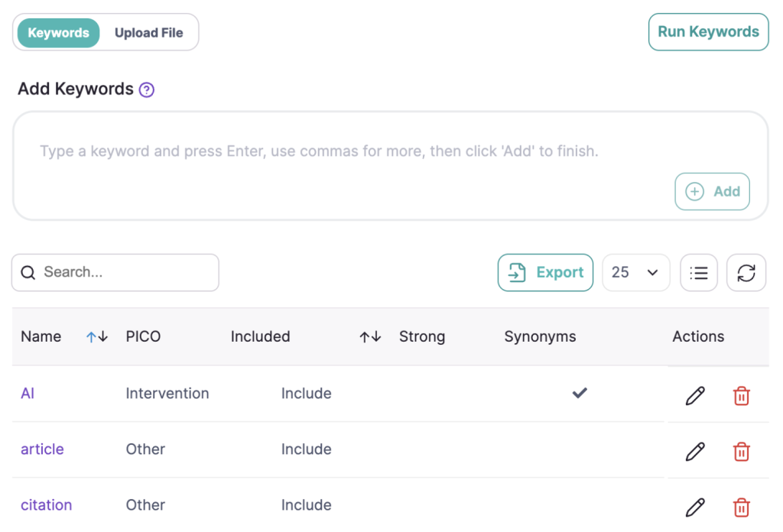The height and width of the screenshot is (532, 783).
Task: Edit the article keyword row
Action: 695,451
